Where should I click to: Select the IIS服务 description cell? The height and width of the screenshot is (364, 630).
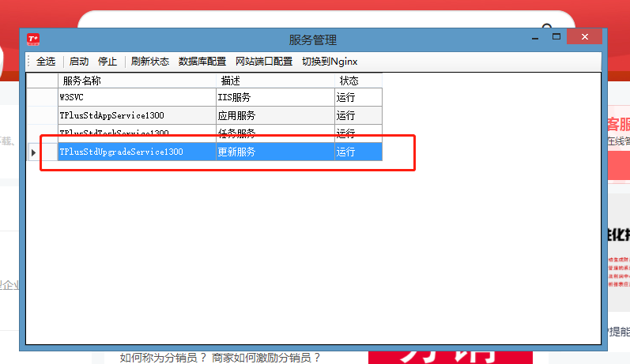tap(275, 97)
